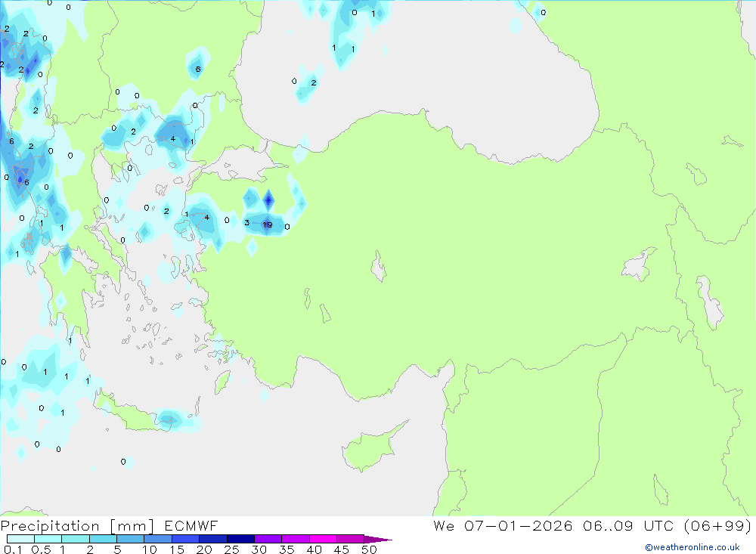Click legend label '20'
The width and height of the screenshot is (756, 554).
[x=204, y=549]
